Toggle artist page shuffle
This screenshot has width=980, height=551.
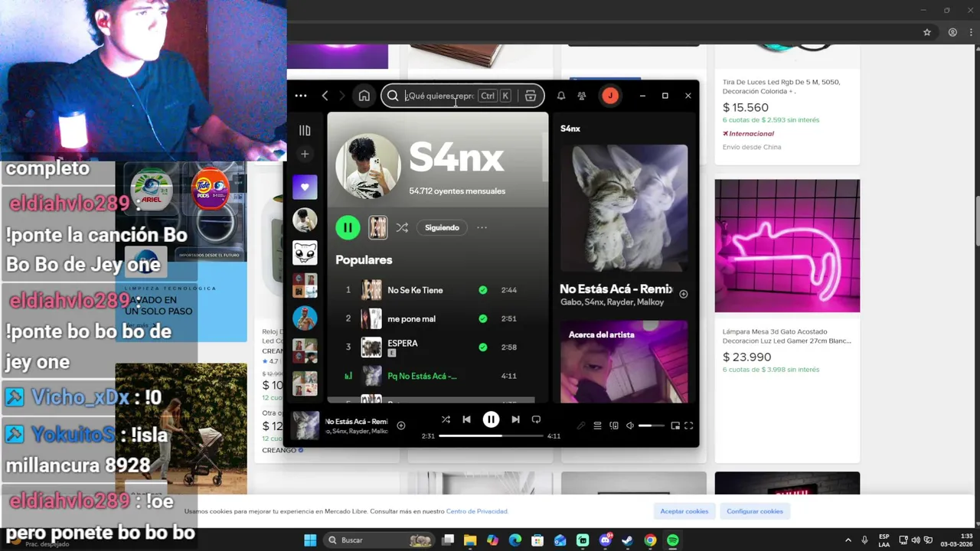coord(402,227)
